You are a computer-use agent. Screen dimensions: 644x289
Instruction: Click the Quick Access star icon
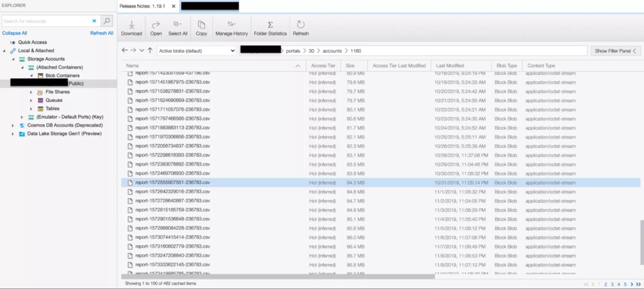tap(13, 42)
